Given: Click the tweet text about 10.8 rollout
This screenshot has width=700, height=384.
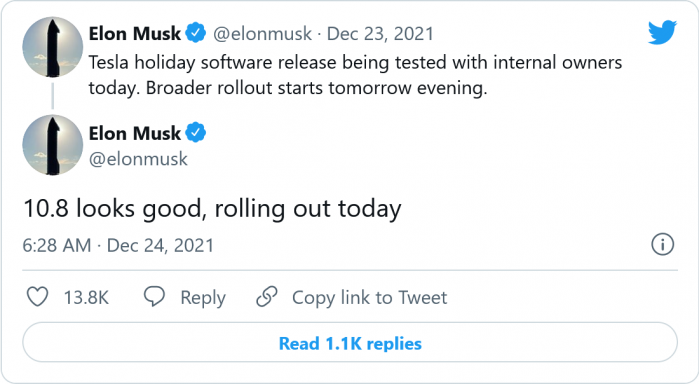Looking at the screenshot, I should pos(212,209).
